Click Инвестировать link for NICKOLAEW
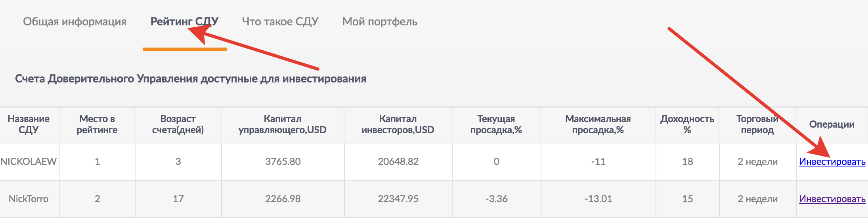 832,162
